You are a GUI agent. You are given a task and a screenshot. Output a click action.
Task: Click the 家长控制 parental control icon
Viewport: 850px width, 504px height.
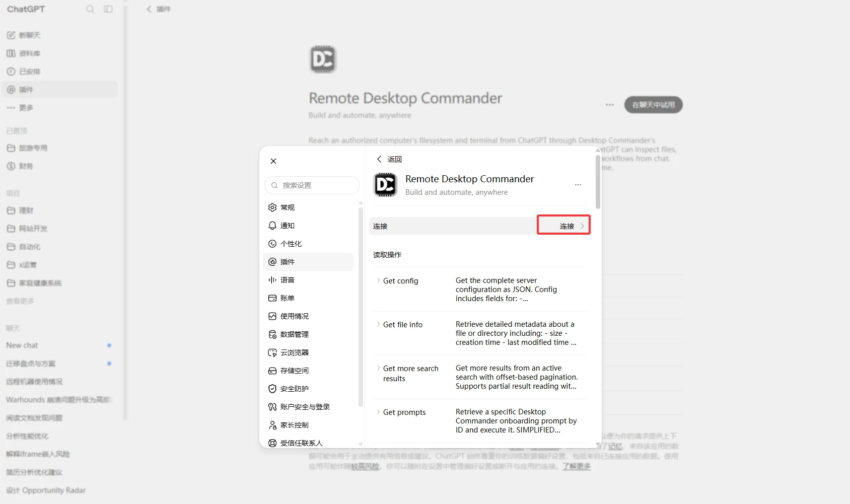(272, 425)
